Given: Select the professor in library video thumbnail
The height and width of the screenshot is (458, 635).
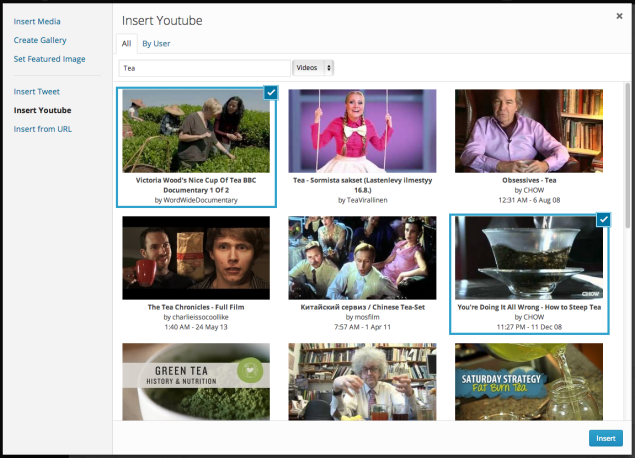Looking at the screenshot, I should 362,381.
